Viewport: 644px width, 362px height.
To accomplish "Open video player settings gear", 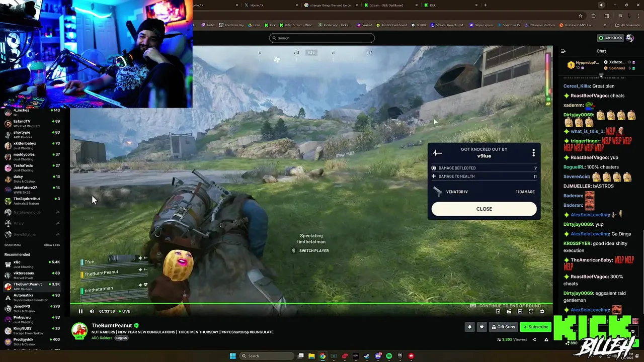I will click(542, 312).
